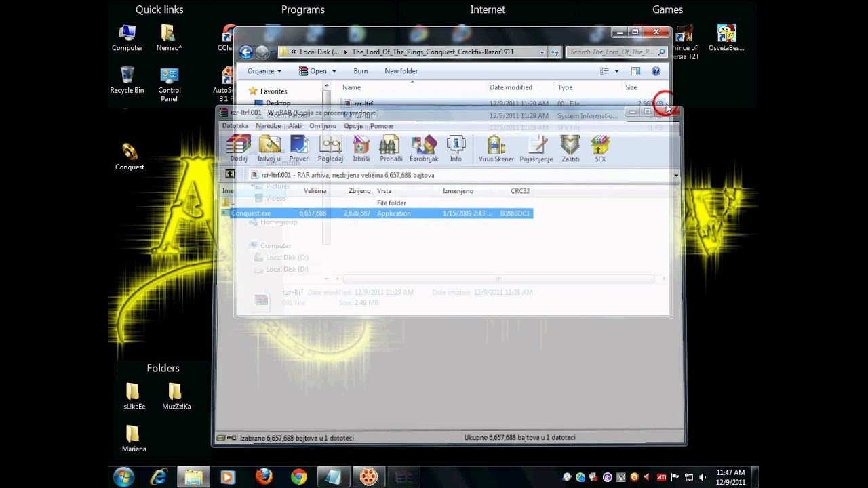Sort Explorer files by Type column
This screenshot has width=868, height=488.
565,87
